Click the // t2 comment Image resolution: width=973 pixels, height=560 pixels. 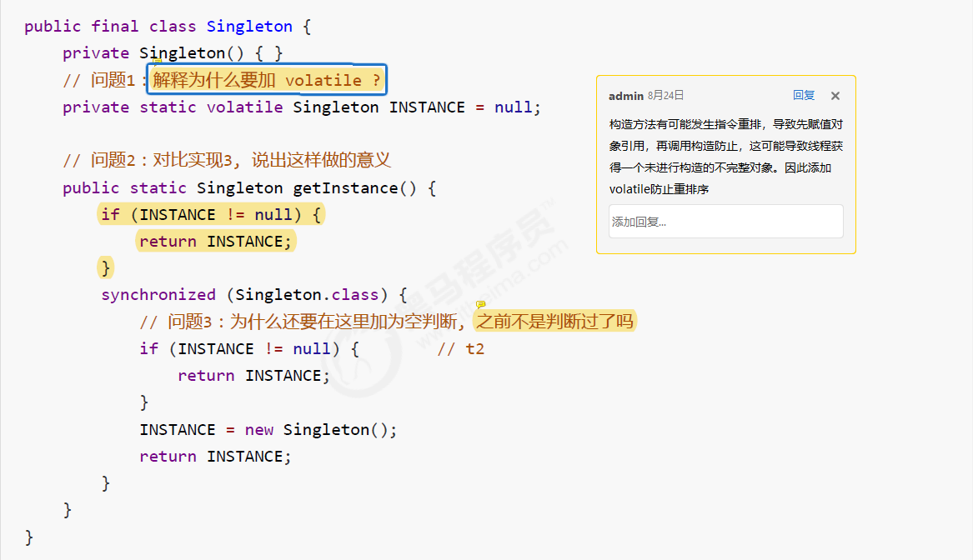(x=461, y=349)
